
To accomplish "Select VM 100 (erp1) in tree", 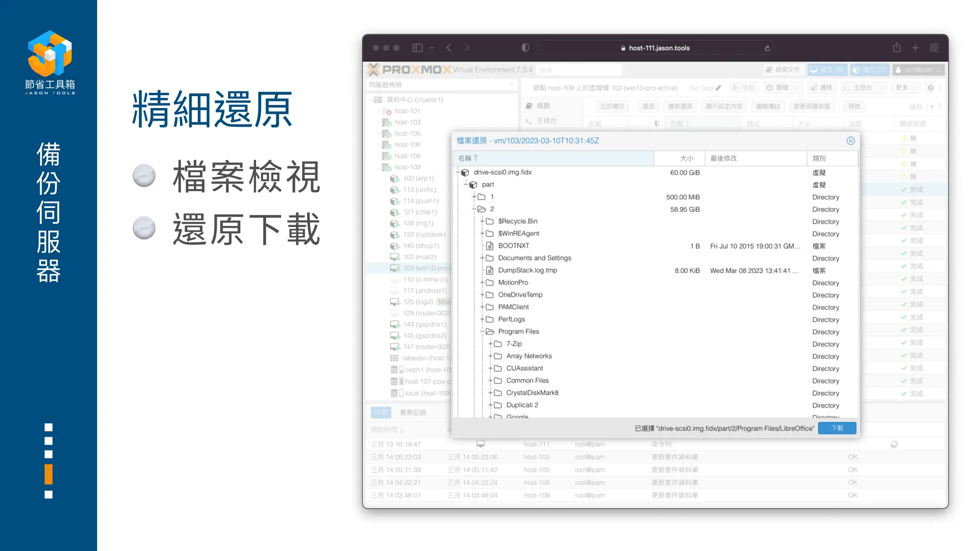I will tap(418, 178).
